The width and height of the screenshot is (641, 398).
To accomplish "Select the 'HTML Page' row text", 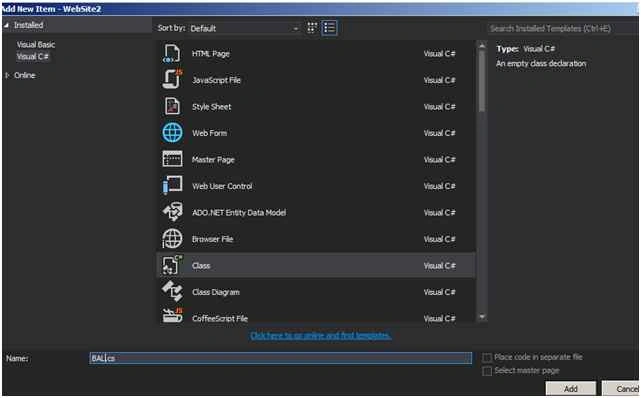I will (x=211, y=54).
